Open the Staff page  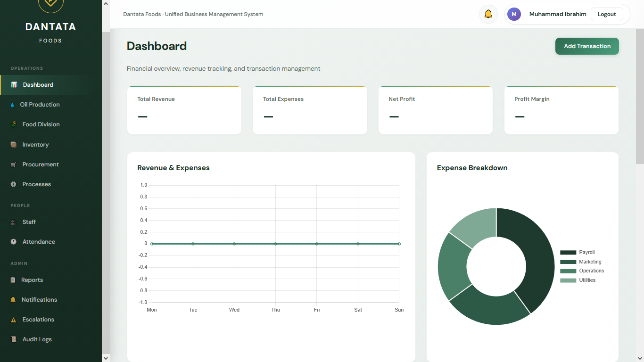51,222
